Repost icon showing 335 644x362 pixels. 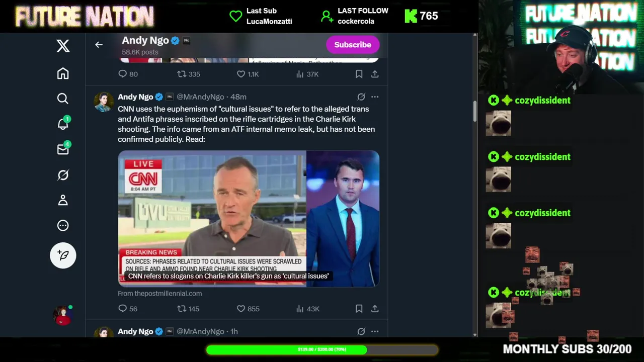click(x=182, y=74)
